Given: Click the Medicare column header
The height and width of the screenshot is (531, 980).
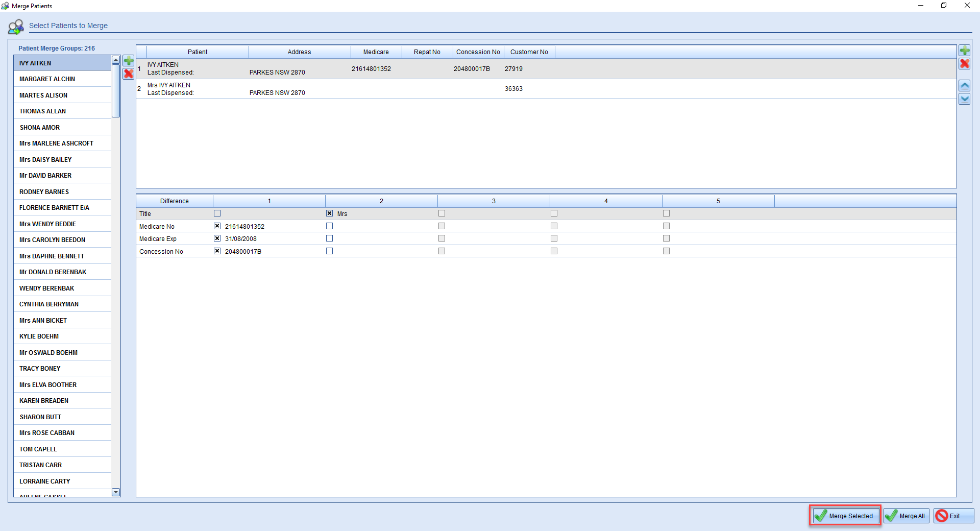Looking at the screenshot, I should (376, 52).
